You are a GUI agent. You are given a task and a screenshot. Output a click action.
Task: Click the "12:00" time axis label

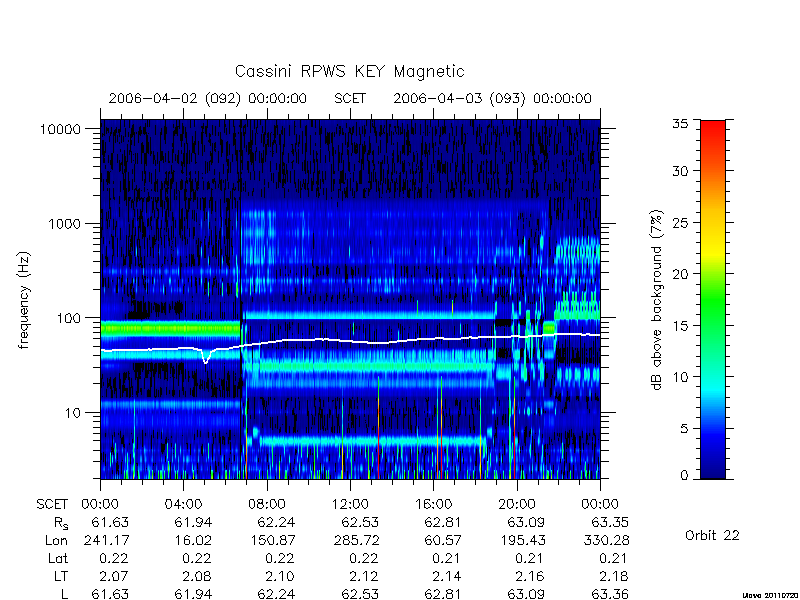coord(350,504)
